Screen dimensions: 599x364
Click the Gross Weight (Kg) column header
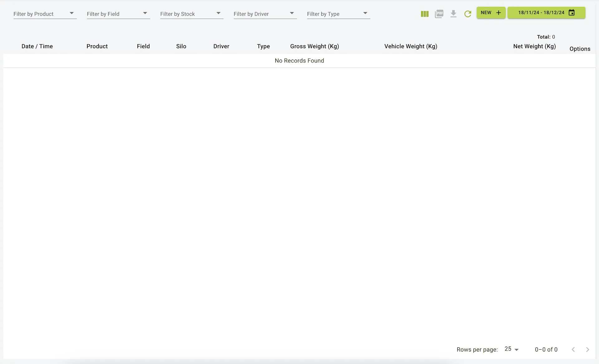314,46
